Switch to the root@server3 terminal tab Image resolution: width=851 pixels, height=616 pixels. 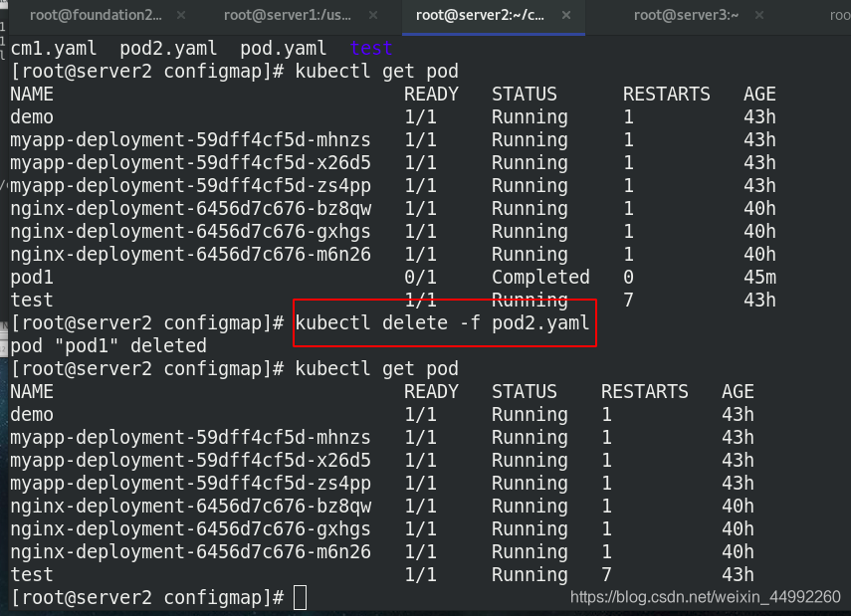(686, 15)
